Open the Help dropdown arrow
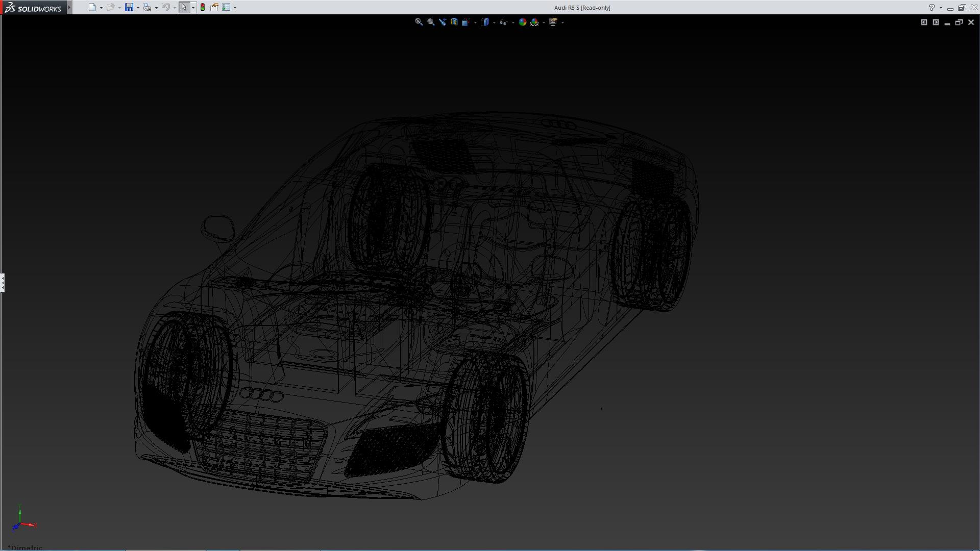Screen dimensions: 980x551 point(941,8)
